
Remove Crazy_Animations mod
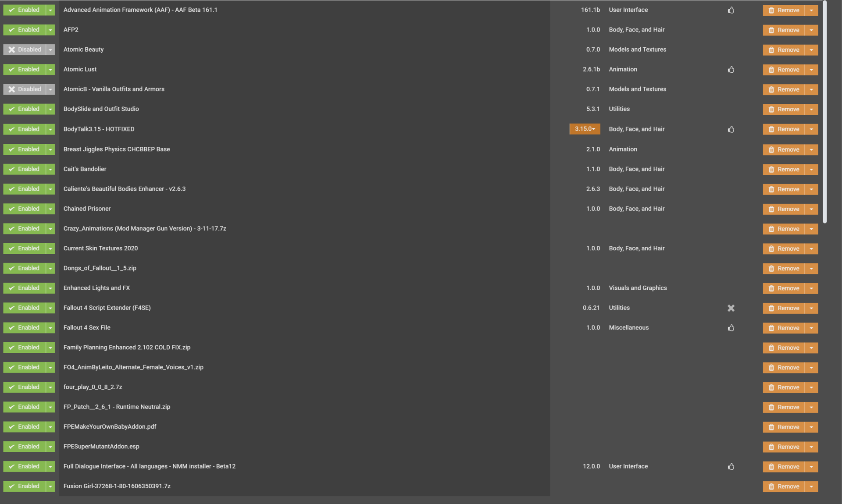(784, 229)
